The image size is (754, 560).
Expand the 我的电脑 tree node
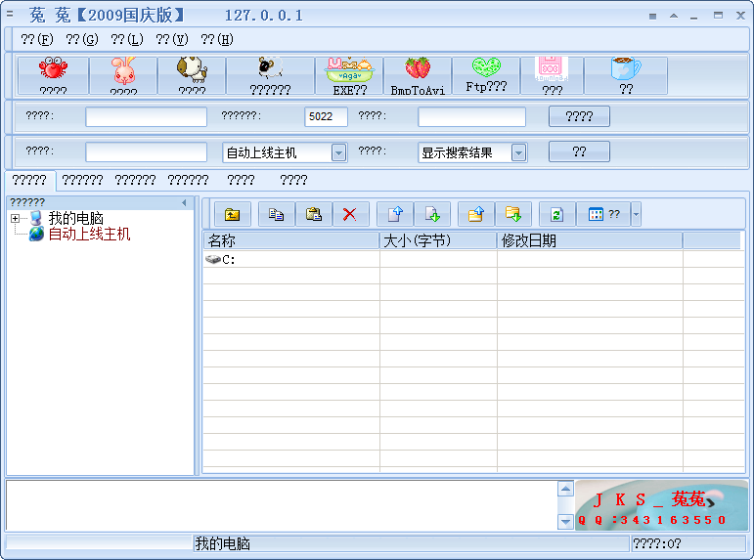pos(16,219)
